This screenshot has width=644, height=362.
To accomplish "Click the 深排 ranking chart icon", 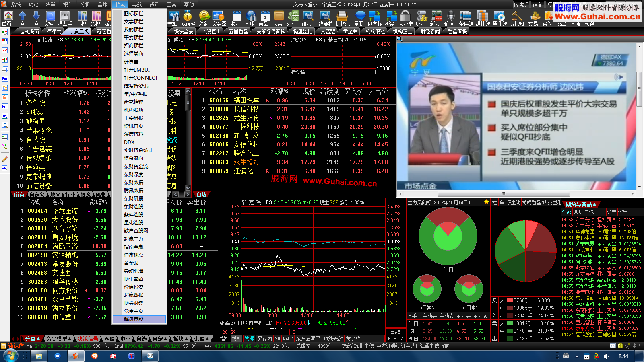I will pos(95,19).
